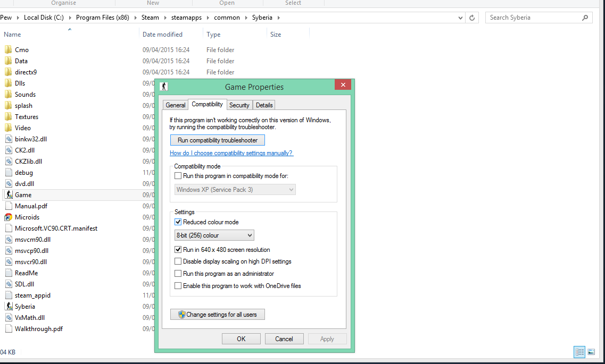Click the search magnifier icon in Search Syberia
Image resolution: width=605 pixels, height=364 pixels.
pyautogui.click(x=585, y=18)
